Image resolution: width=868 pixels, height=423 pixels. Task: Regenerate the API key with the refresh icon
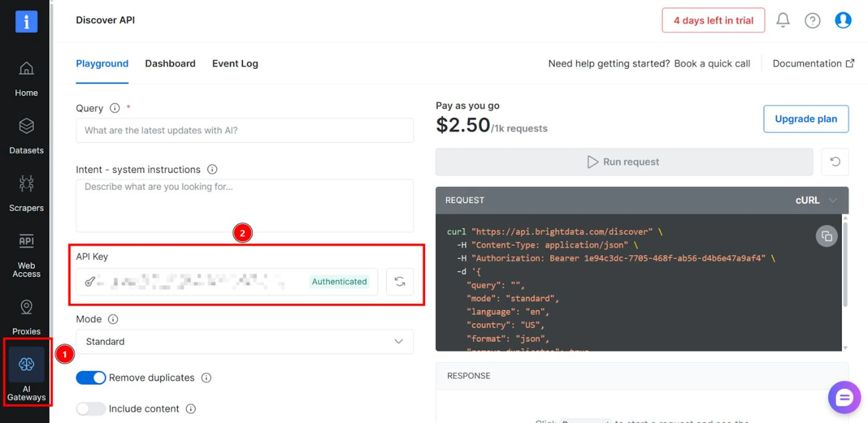pyautogui.click(x=400, y=281)
